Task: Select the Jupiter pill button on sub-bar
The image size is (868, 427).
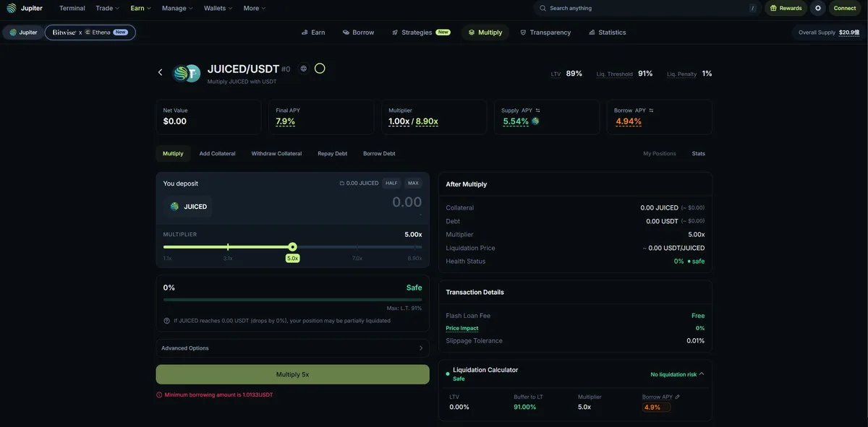Action: 23,33
